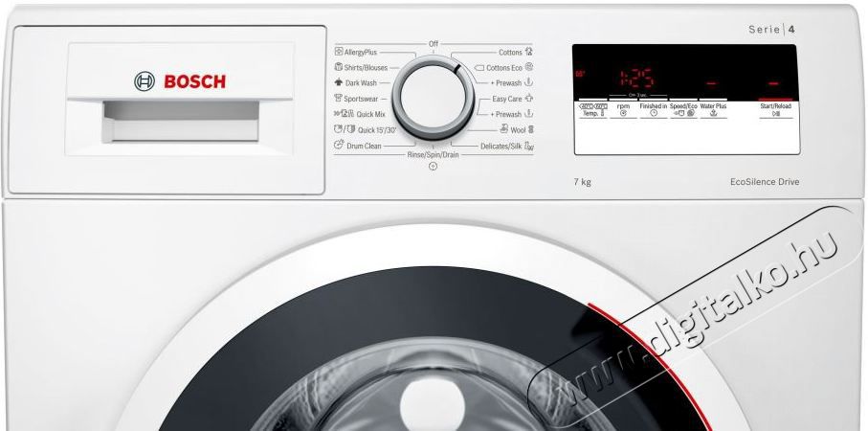Image resolution: width=868 pixels, height=431 pixels.
Task: Click the red dash indicator above Water Plus
Action: 711,83
